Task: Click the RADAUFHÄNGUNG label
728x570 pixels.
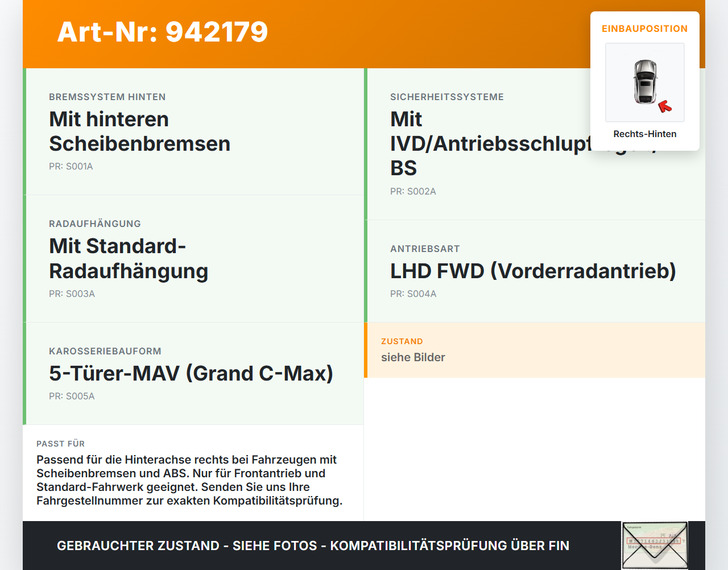Action: 95,224
